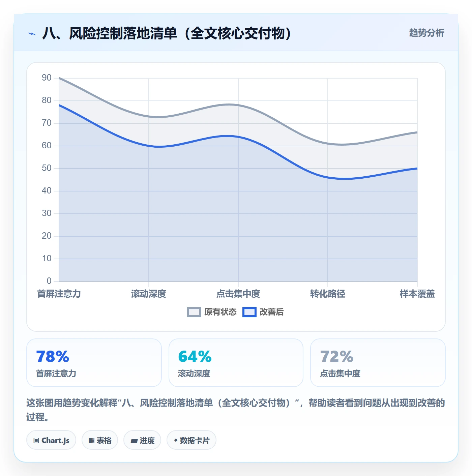Click the y-axis value 0
The height and width of the screenshot is (476, 472).
(x=49, y=281)
